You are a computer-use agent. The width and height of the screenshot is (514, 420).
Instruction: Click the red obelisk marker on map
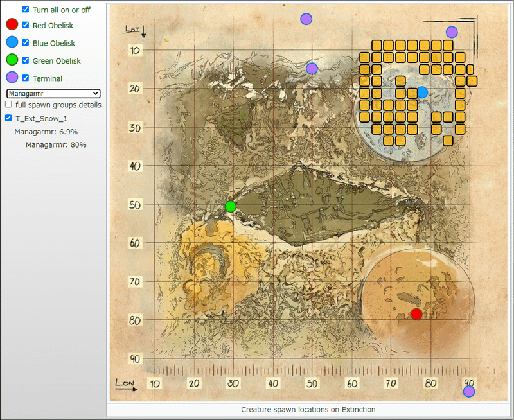(x=416, y=314)
